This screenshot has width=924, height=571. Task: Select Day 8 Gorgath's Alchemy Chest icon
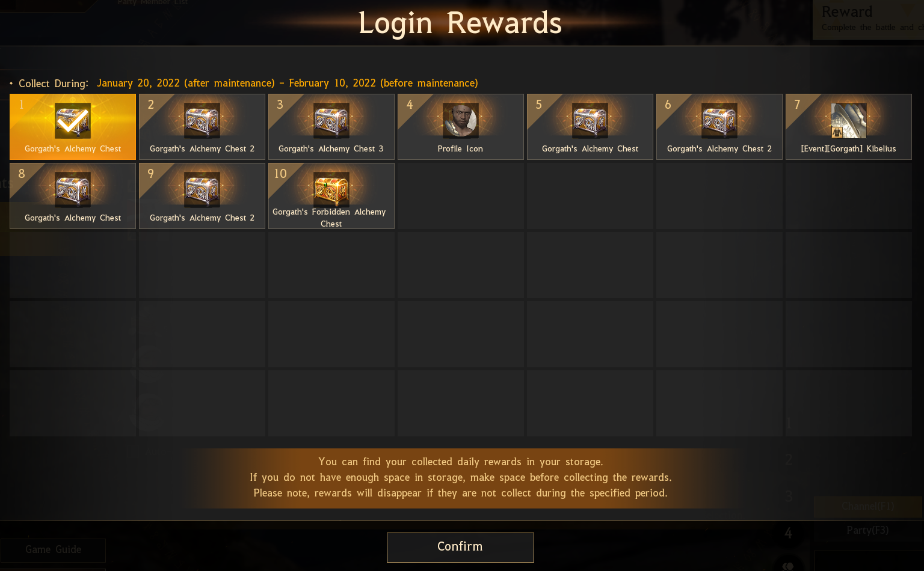(x=73, y=189)
